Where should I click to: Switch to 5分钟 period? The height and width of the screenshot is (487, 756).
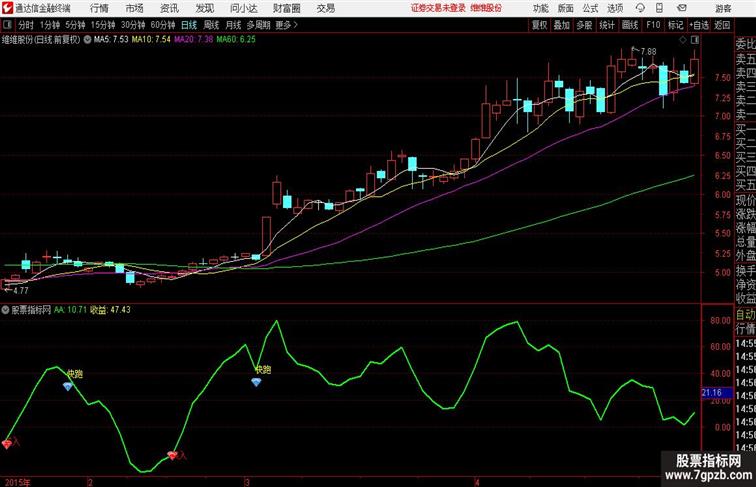click(75, 25)
